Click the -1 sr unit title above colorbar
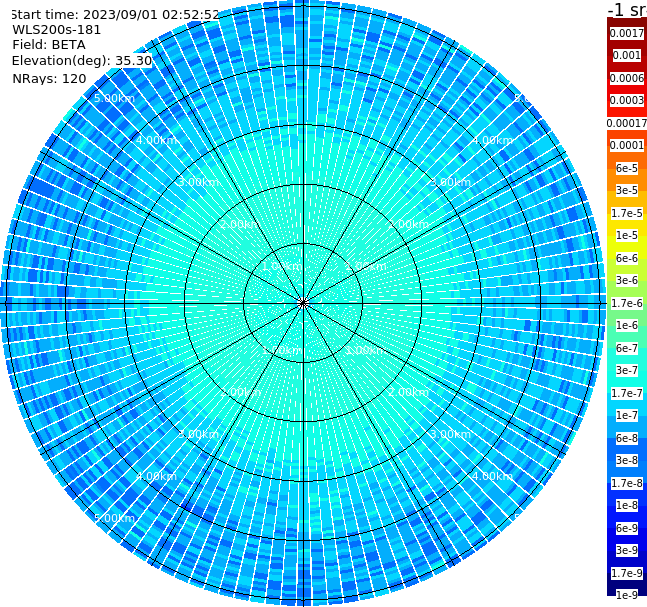The height and width of the screenshot is (607, 647). (627, 9)
